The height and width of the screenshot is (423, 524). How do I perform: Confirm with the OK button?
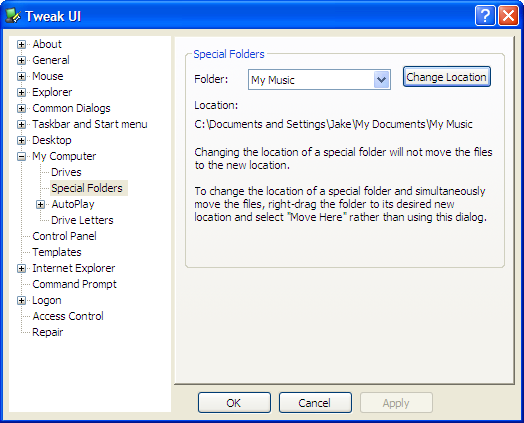coord(234,403)
